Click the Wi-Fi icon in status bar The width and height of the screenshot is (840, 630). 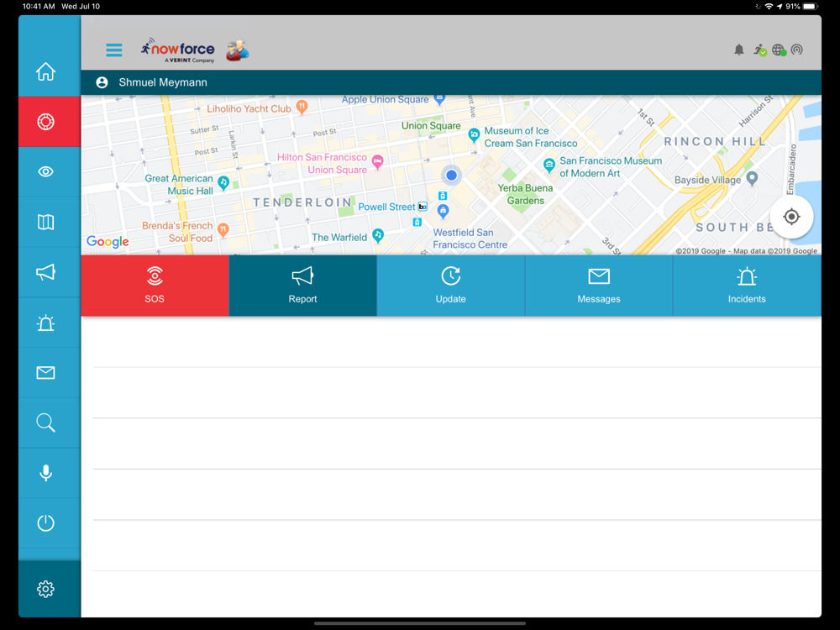[x=769, y=7]
